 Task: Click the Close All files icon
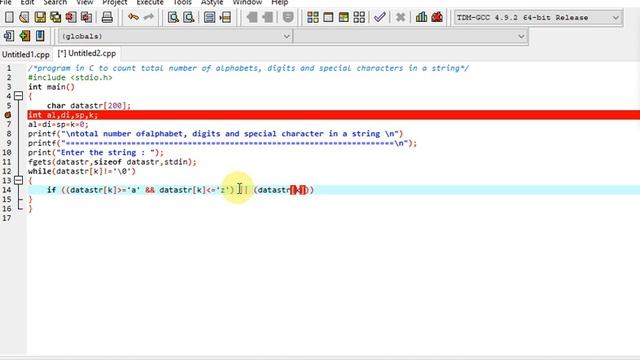[87, 17]
